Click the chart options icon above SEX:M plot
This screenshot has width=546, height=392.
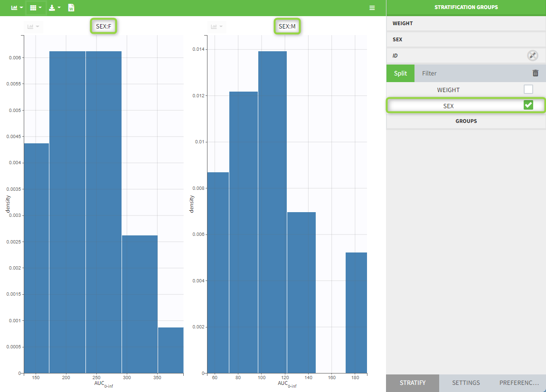pos(217,27)
